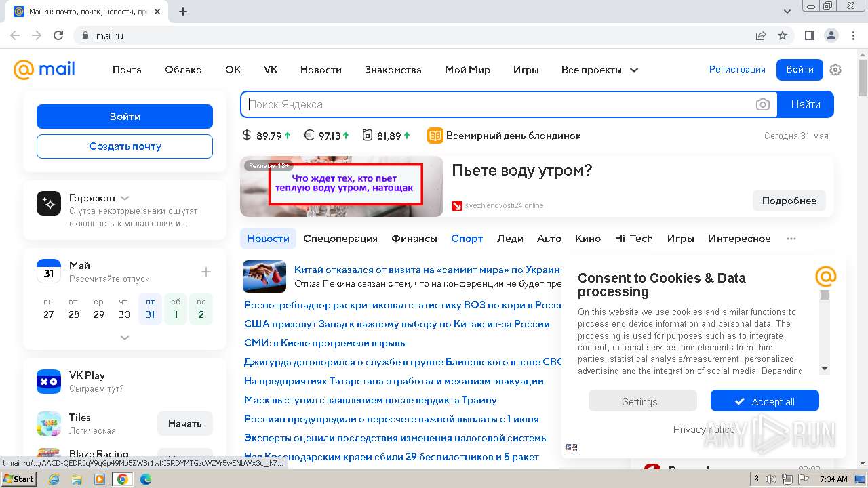Open news СМИ: в Киеве прогремели взрывы

[325, 343]
